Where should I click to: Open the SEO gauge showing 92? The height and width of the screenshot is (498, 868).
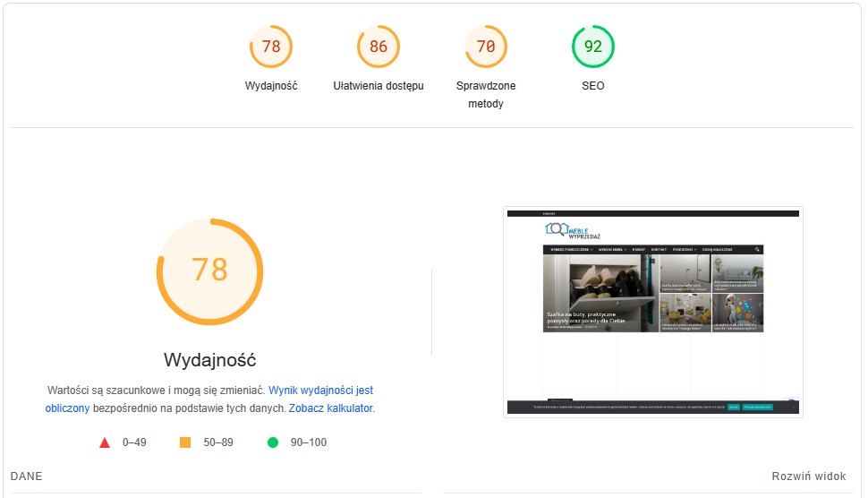pyautogui.click(x=593, y=47)
